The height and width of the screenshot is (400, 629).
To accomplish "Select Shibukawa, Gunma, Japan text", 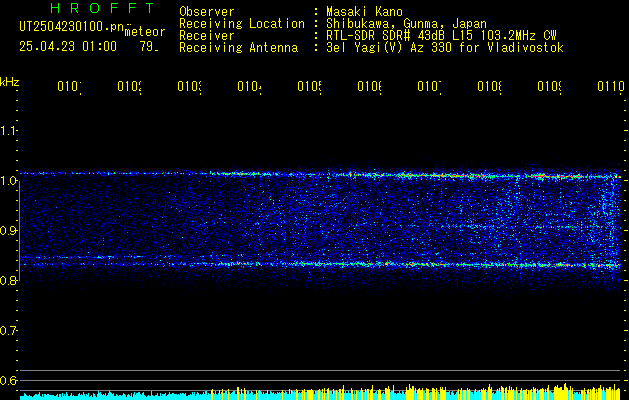I will tap(406, 24).
